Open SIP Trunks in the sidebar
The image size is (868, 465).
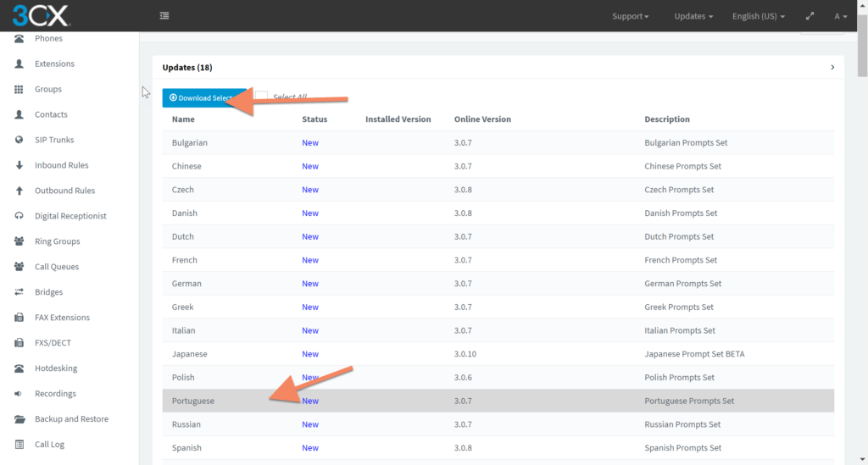[54, 140]
